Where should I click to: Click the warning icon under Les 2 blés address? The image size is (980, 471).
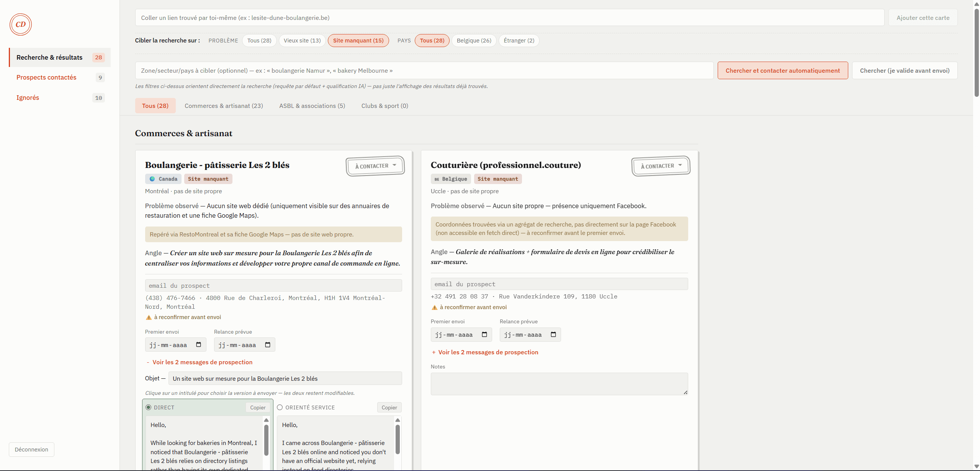[149, 317]
